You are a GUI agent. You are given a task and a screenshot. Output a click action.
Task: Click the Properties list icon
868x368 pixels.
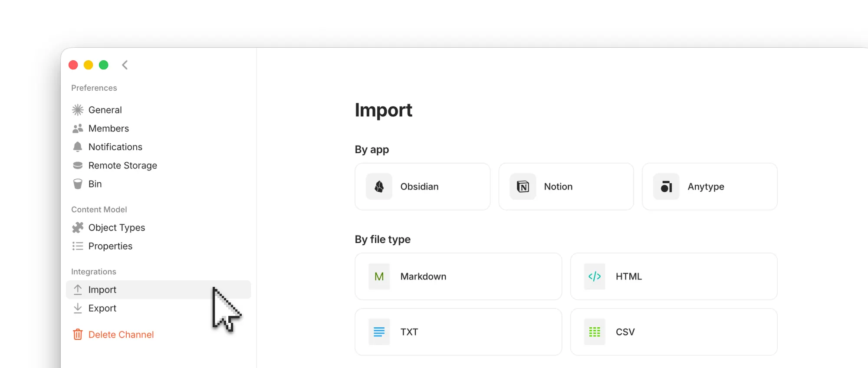click(x=78, y=246)
